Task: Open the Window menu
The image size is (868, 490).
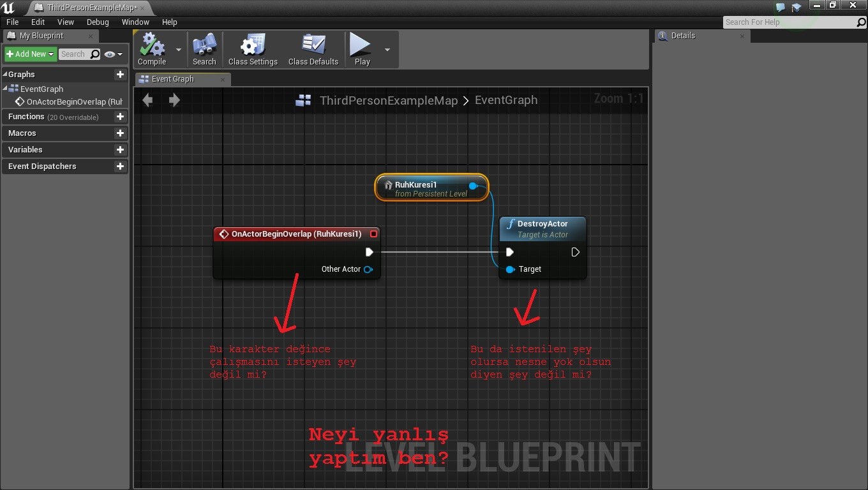Action: [x=135, y=22]
